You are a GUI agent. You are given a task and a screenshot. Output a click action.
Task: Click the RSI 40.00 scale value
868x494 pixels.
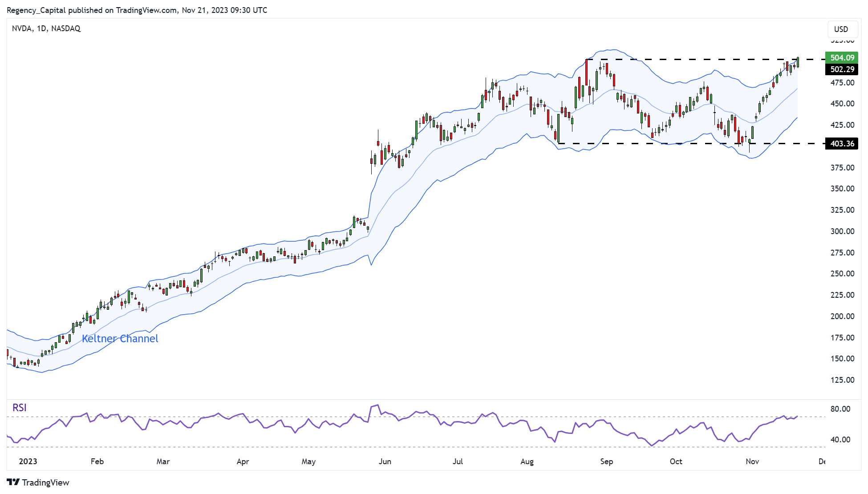840,440
